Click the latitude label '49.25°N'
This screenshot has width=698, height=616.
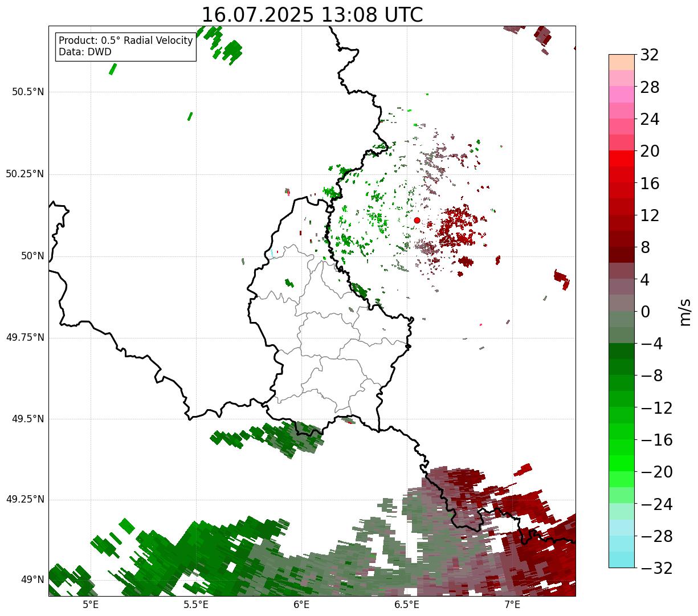click(25, 500)
